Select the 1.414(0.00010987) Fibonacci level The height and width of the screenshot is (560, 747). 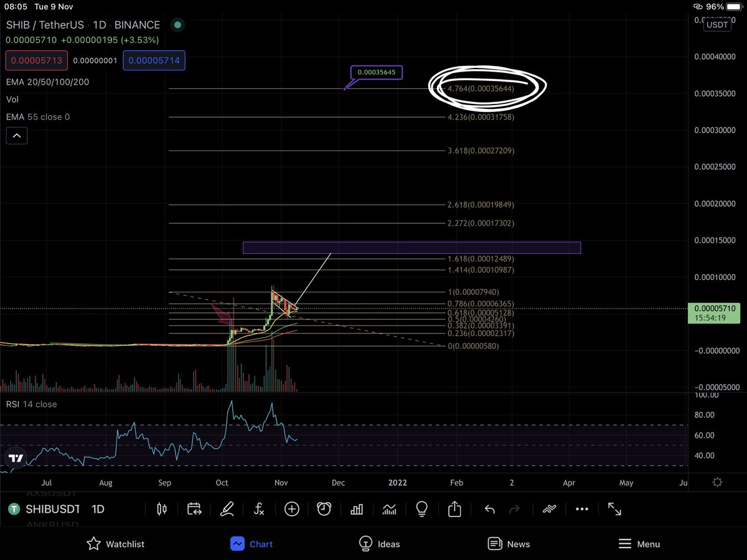(481, 270)
